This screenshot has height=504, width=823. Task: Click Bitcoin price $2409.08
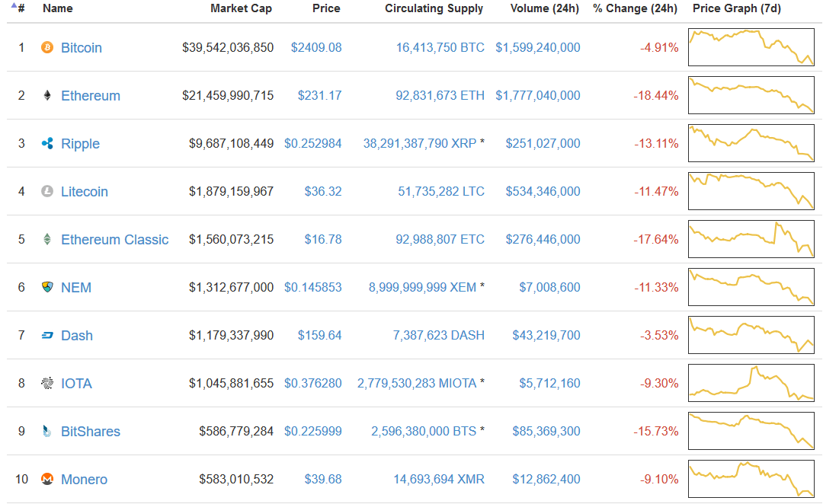tap(316, 48)
